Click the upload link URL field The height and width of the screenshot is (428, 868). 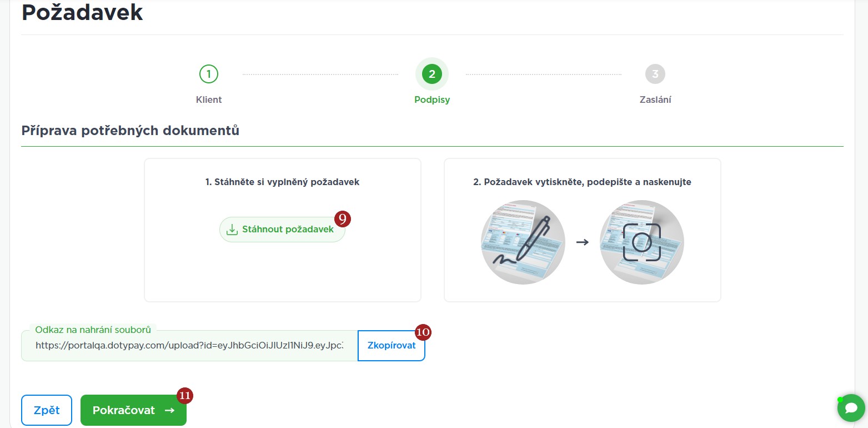click(x=189, y=345)
